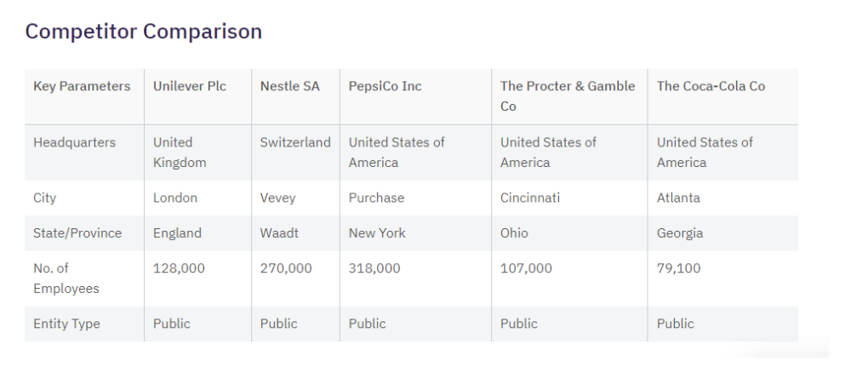Select the Georgia state cell
The width and height of the screenshot is (868, 385).
[680, 233]
